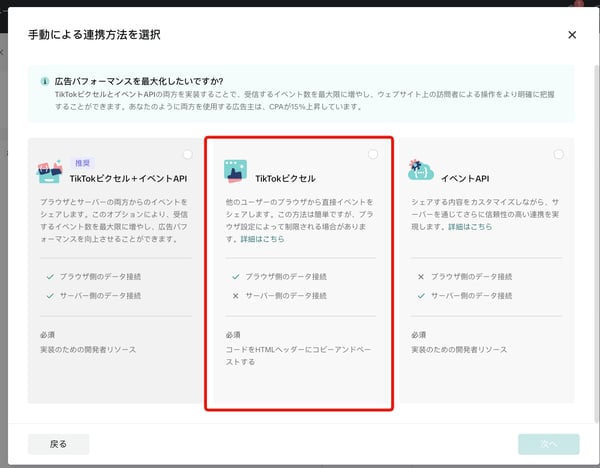Click the イベントAPI cloud icon
Image resolution: width=600 pixels, height=468 pixels.
tap(421, 170)
